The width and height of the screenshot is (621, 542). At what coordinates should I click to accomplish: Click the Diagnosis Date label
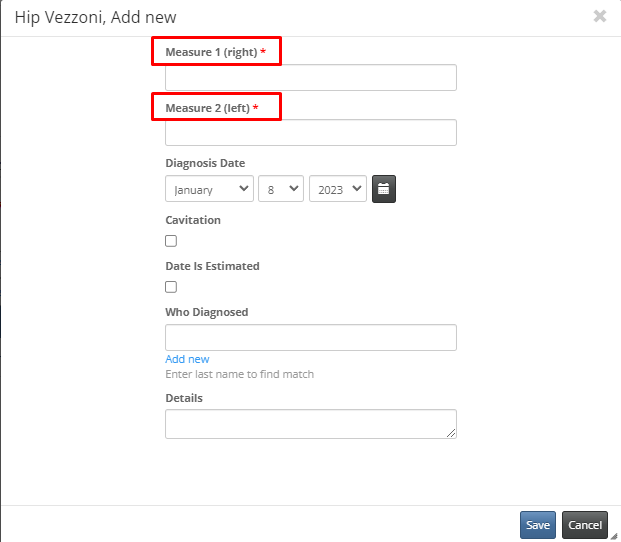click(205, 163)
